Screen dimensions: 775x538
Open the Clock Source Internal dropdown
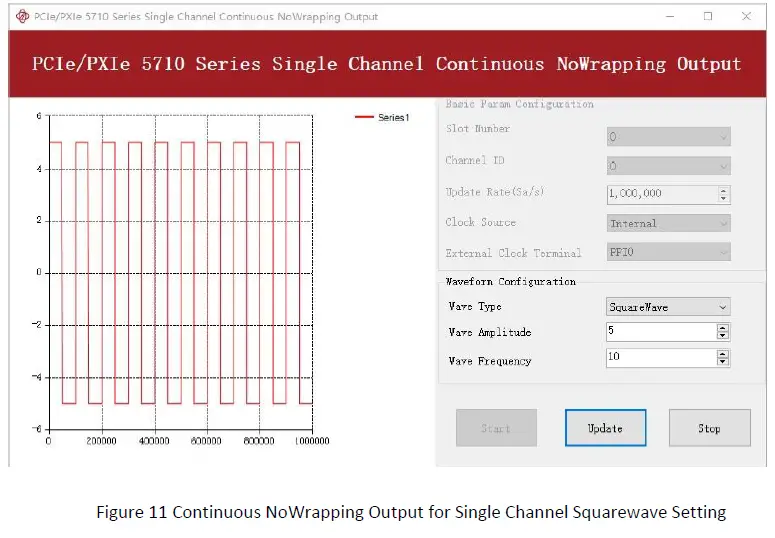(668, 223)
